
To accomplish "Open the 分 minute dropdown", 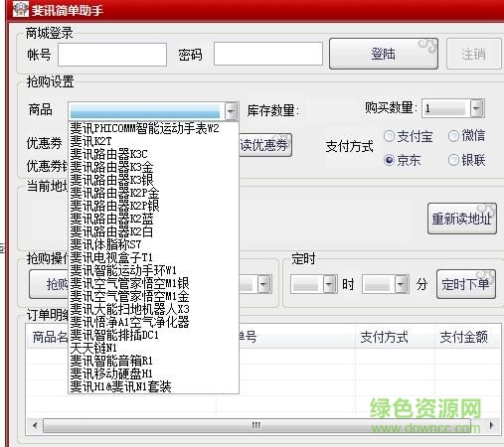I will 402,284.
